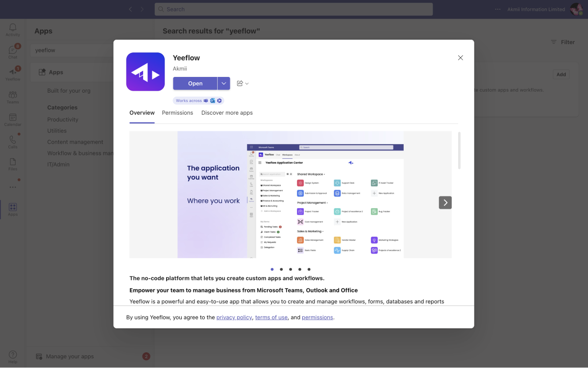Open Files from the sidebar
The height and width of the screenshot is (368, 588).
click(12, 162)
